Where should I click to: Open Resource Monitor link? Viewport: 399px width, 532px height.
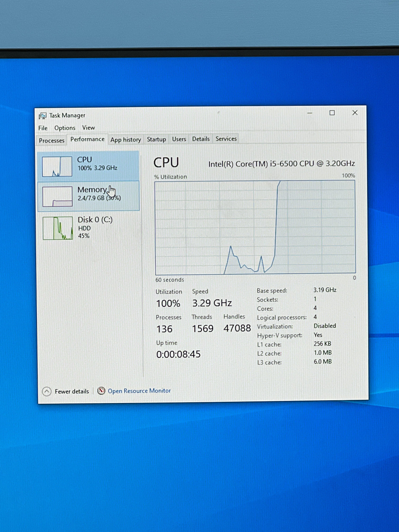coord(139,391)
